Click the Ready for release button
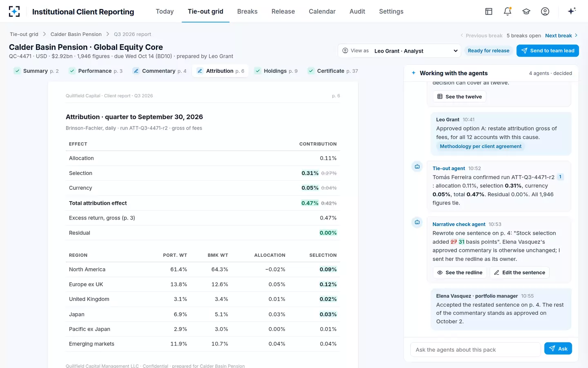588x368 pixels. pos(488,51)
